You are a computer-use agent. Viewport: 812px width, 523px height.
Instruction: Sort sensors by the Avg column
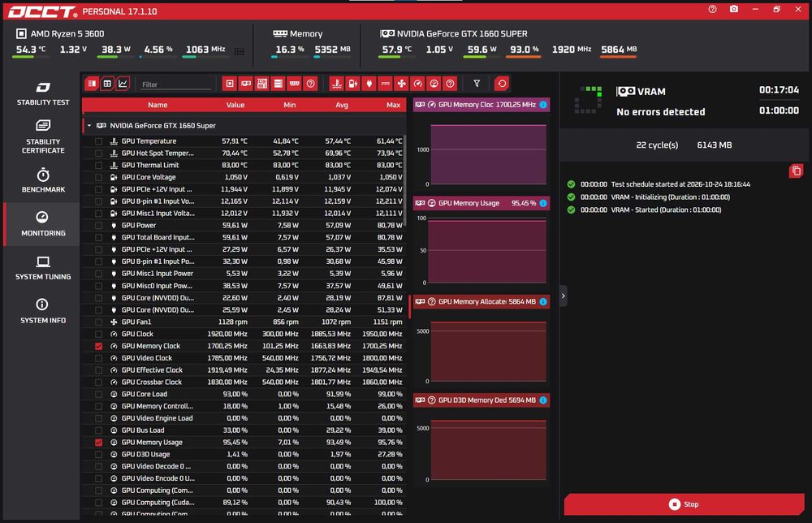(x=342, y=105)
